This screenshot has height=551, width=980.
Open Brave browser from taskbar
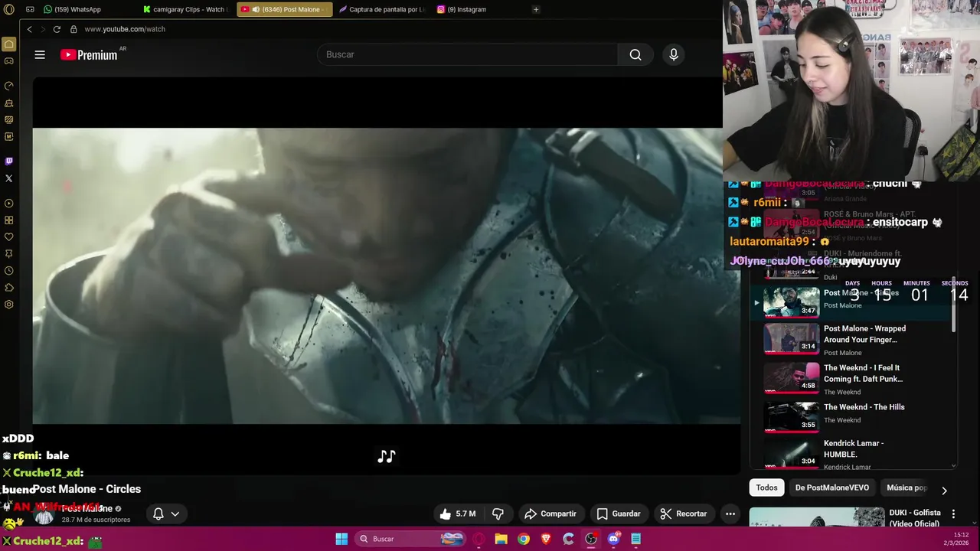pyautogui.click(x=546, y=539)
